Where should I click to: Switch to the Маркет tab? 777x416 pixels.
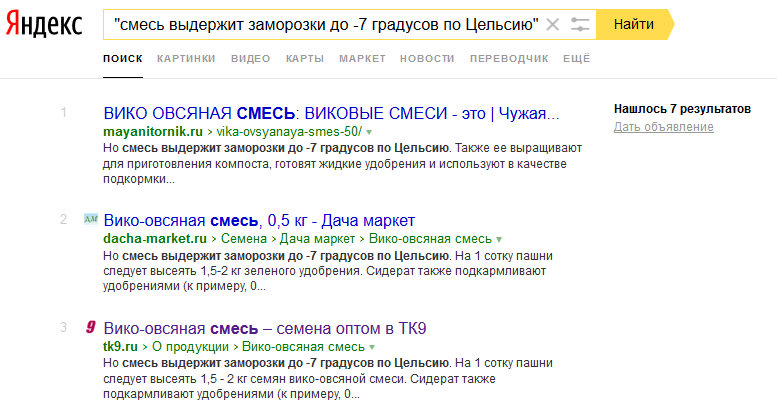(x=362, y=59)
